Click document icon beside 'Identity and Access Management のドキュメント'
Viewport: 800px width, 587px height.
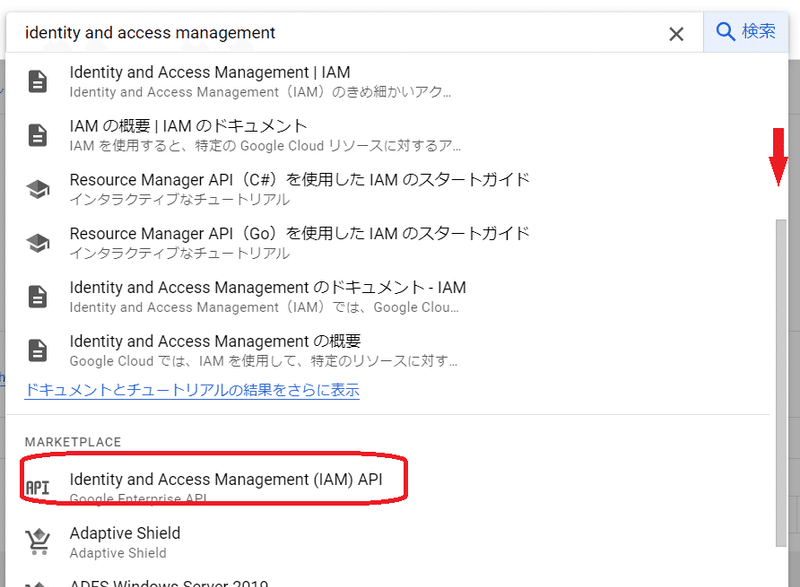pyautogui.click(x=38, y=297)
